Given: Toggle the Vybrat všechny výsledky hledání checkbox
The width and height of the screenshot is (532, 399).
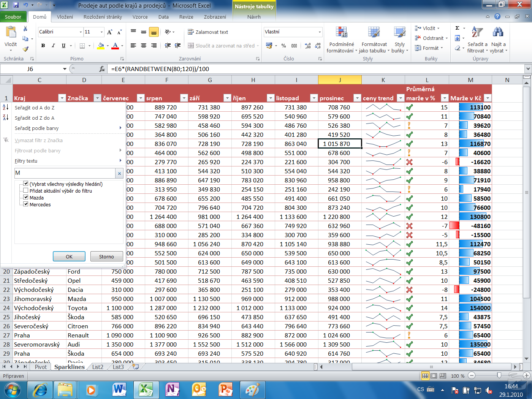Looking at the screenshot, I should (x=26, y=184).
